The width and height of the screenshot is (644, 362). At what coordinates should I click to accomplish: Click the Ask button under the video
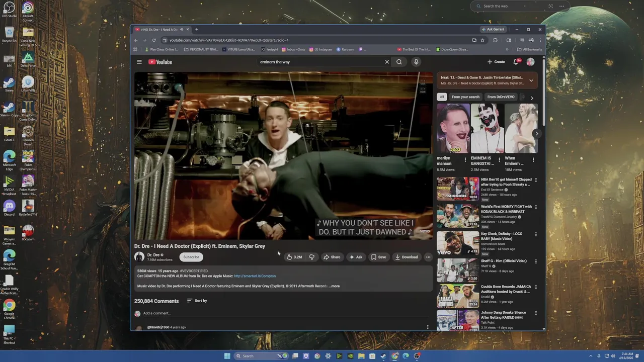pyautogui.click(x=356, y=257)
